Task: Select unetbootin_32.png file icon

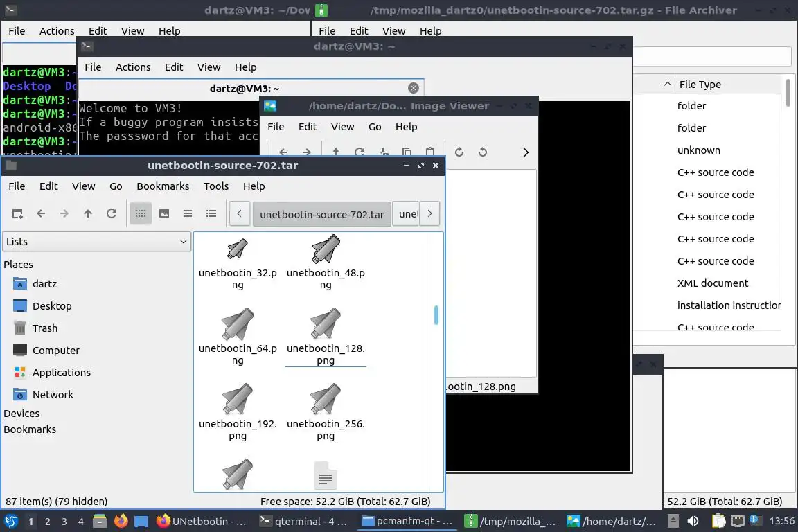Action: 238,249
